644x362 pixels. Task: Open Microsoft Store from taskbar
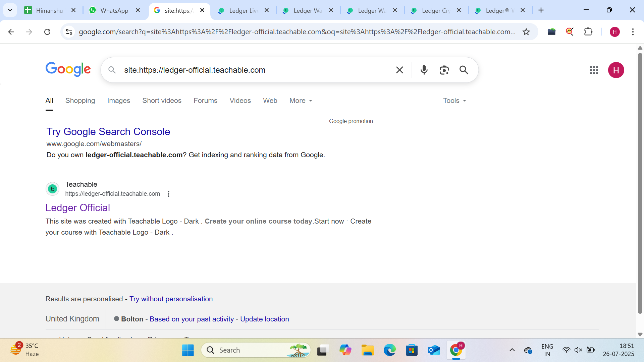pyautogui.click(x=412, y=350)
